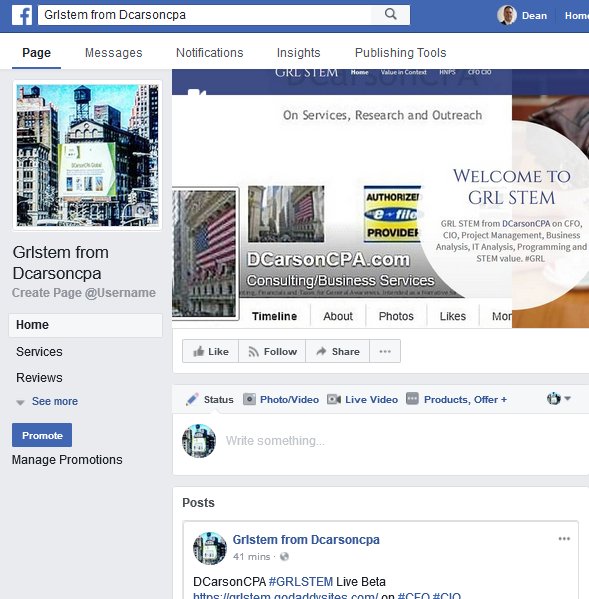Open Home in the left sidebar
Screen dimensions: 589x599
click(x=86, y=325)
